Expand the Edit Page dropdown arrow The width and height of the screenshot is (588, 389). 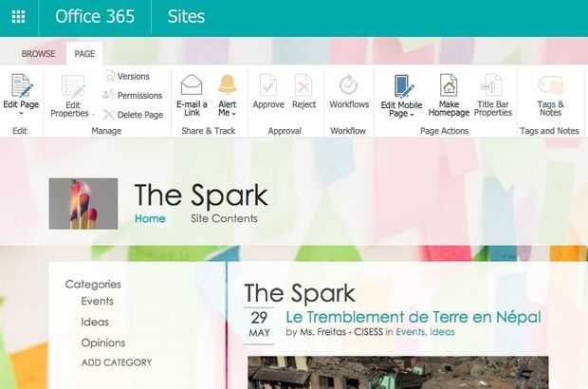[x=21, y=113]
